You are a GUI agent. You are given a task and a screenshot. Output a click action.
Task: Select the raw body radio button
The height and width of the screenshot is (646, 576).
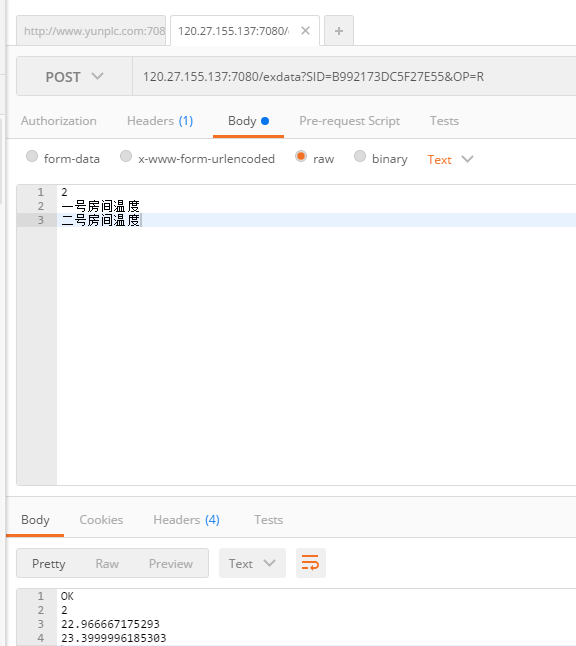[301, 157]
